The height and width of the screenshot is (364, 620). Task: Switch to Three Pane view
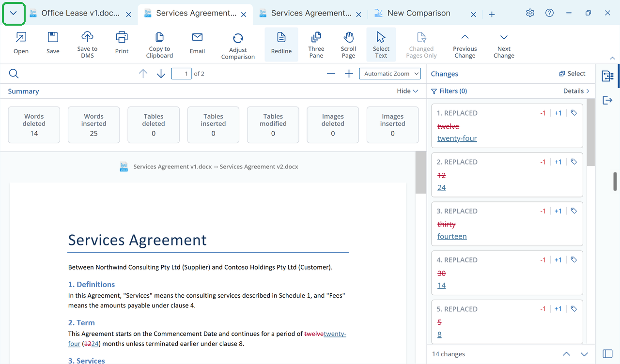coord(316,45)
